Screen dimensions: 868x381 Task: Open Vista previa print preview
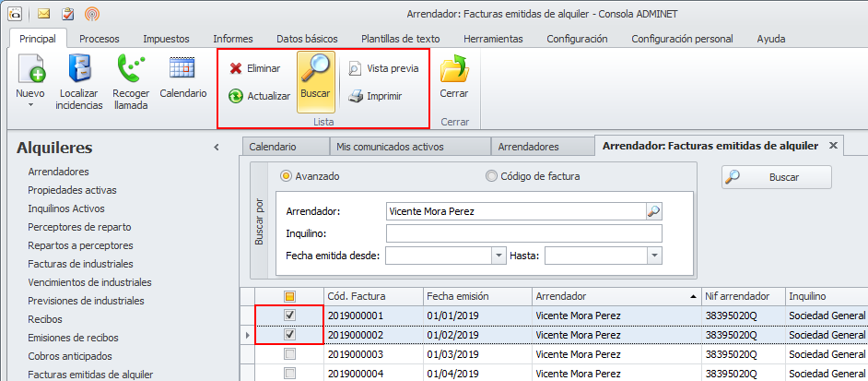coord(383,69)
